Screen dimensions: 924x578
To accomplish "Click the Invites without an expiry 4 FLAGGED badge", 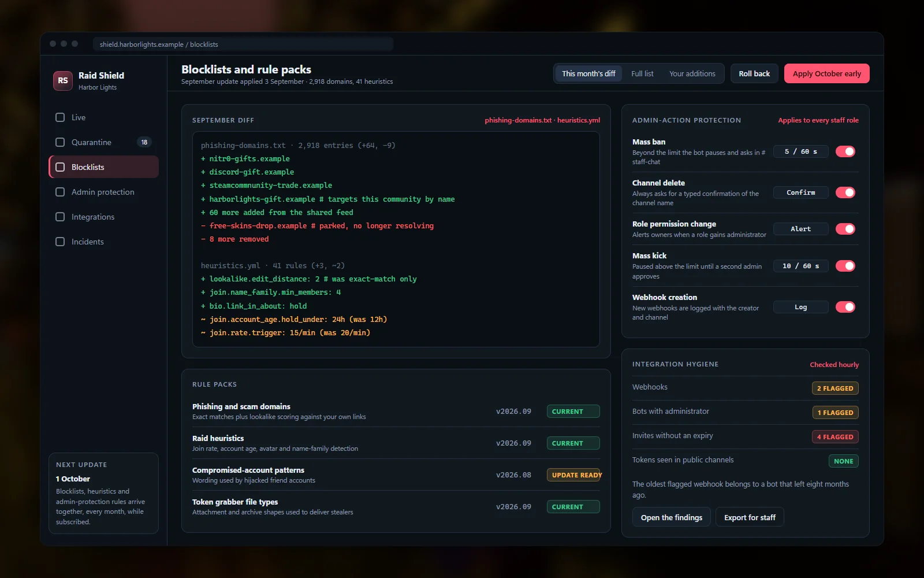I will coord(835,437).
